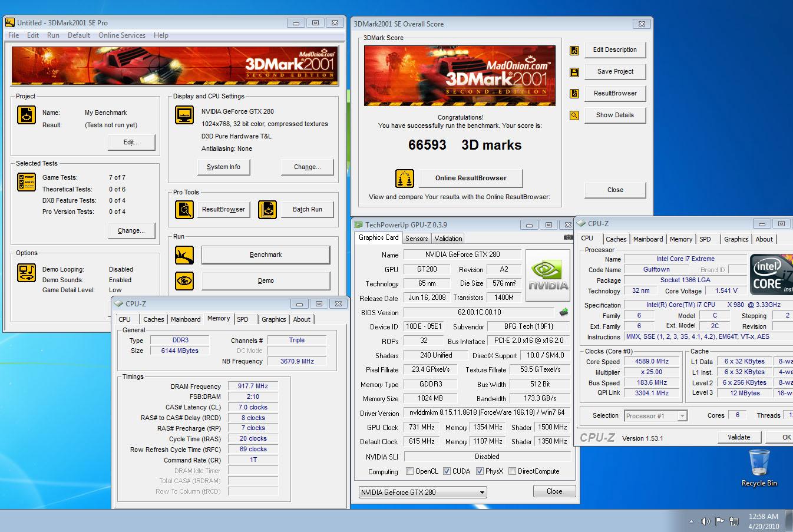The image size is (793, 532).
Task: Click Change... button under Selected Tests
Action: point(131,230)
